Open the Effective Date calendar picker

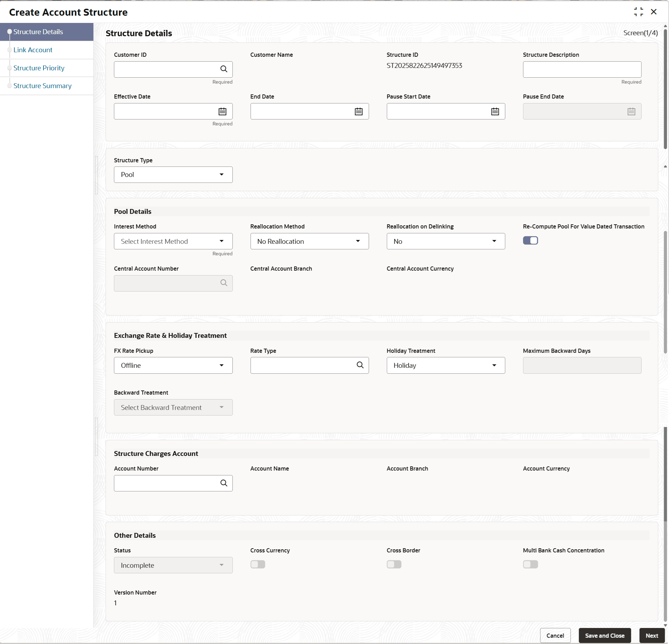pos(222,111)
